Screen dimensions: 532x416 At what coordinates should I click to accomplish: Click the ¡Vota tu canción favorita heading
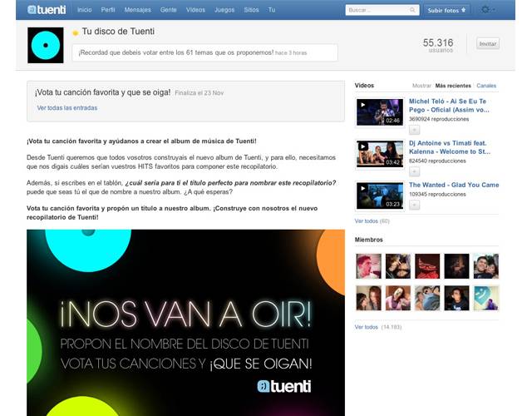click(103, 92)
